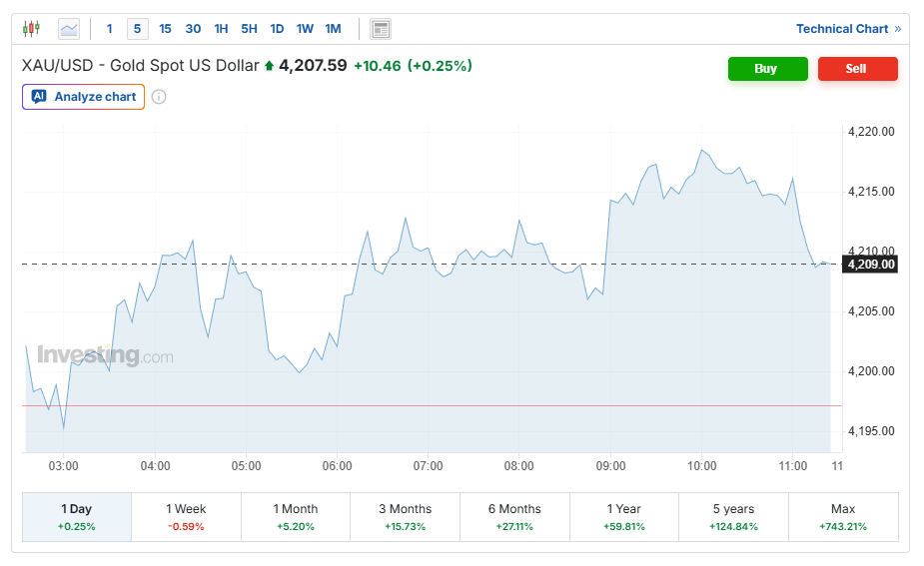
Task: Select the 1 minute interval
Action: [110, 29]
